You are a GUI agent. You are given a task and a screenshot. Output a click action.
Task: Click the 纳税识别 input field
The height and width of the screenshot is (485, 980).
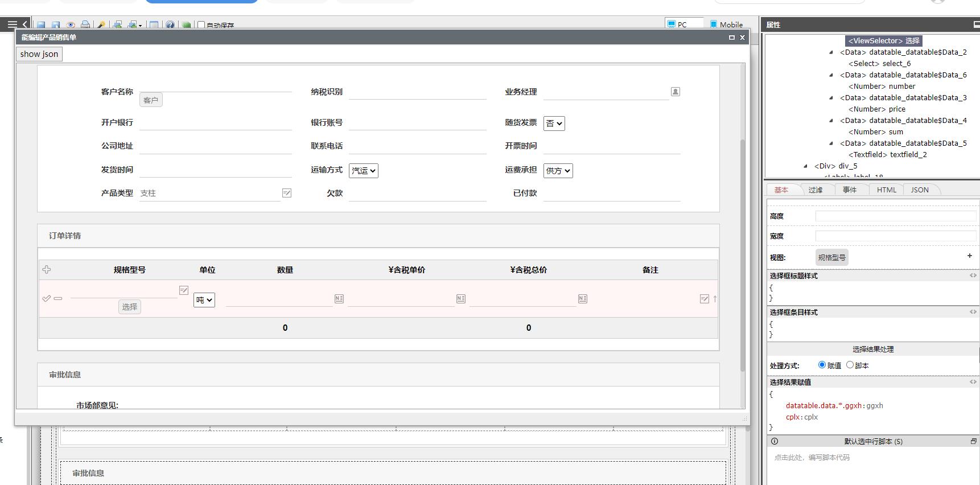click(418, 92)
